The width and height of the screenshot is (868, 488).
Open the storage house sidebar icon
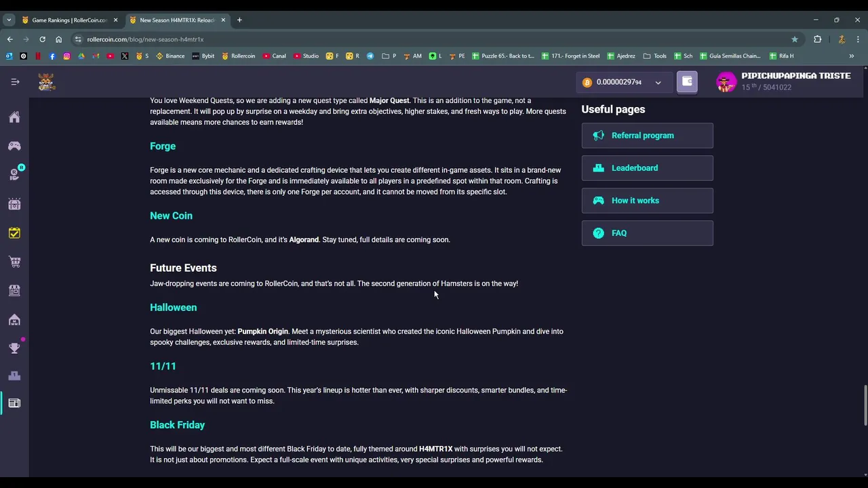click(x=14, y=319)
